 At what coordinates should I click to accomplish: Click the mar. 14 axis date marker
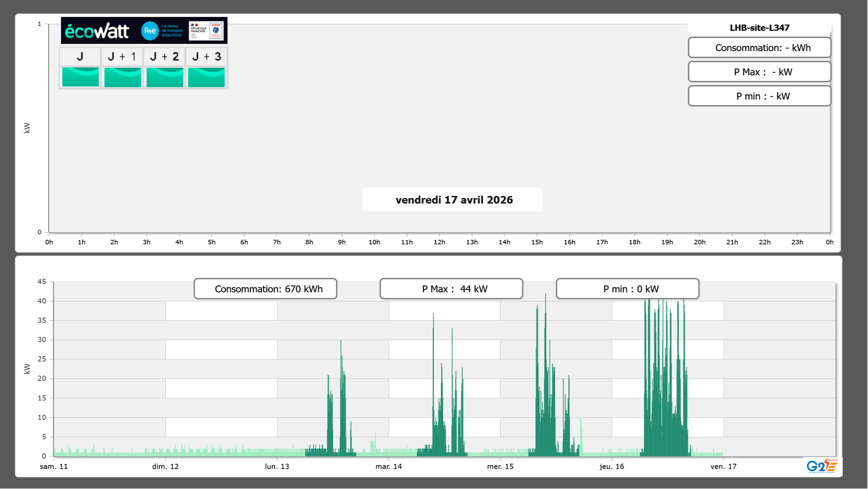pyautogui.click(x=389, y=466)
